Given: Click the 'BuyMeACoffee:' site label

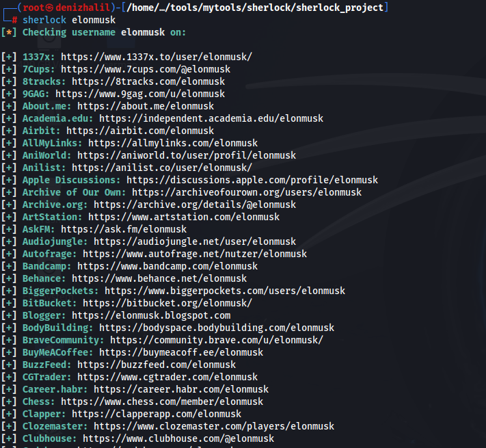Looking at the screenshot, I should point(57,352).
